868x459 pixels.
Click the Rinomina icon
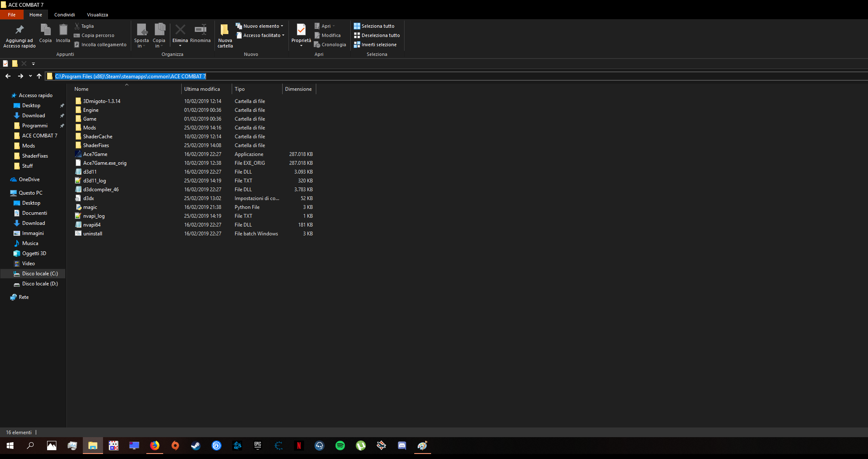[200, 33]
